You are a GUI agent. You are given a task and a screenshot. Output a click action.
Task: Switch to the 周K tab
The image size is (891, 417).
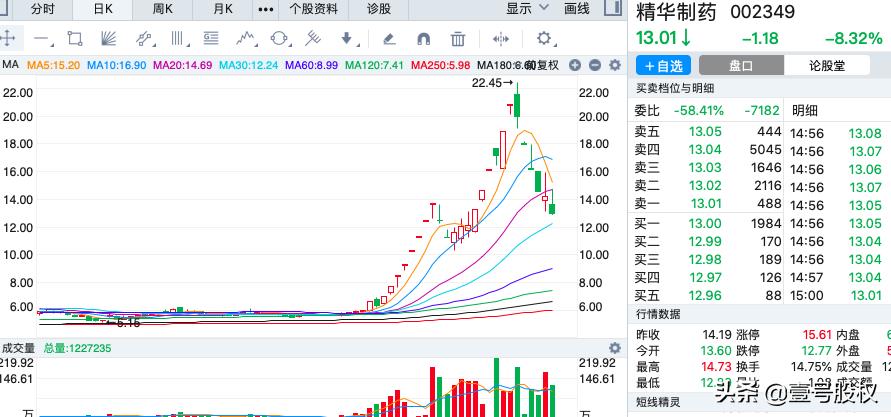pos(163,9)
